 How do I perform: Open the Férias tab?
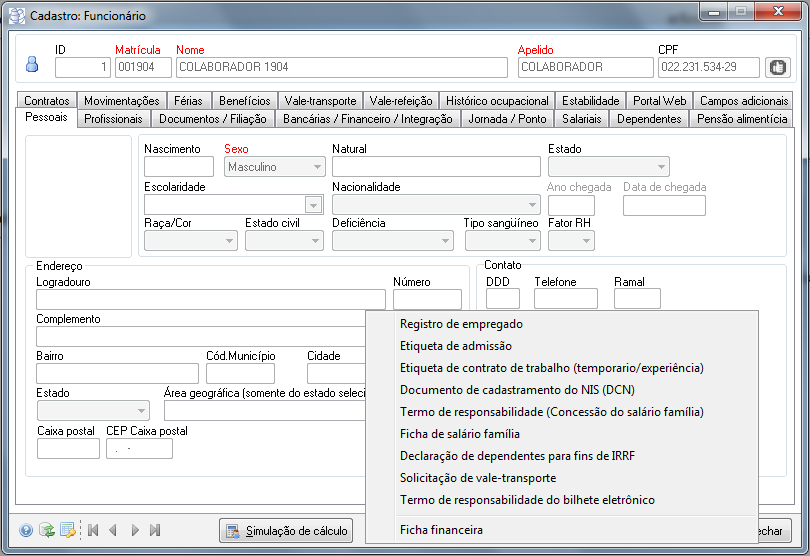click(188, 101)
